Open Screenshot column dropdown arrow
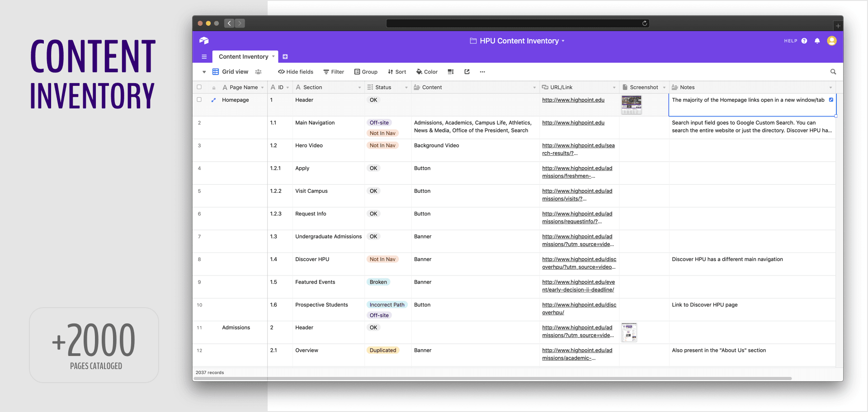868x412 pixels. pos(664,88)
